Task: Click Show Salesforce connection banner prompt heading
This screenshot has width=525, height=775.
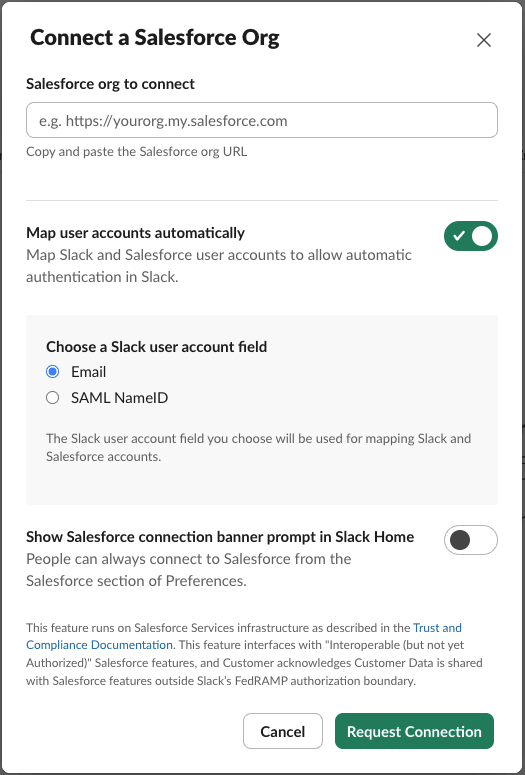Action: (220, 537)
